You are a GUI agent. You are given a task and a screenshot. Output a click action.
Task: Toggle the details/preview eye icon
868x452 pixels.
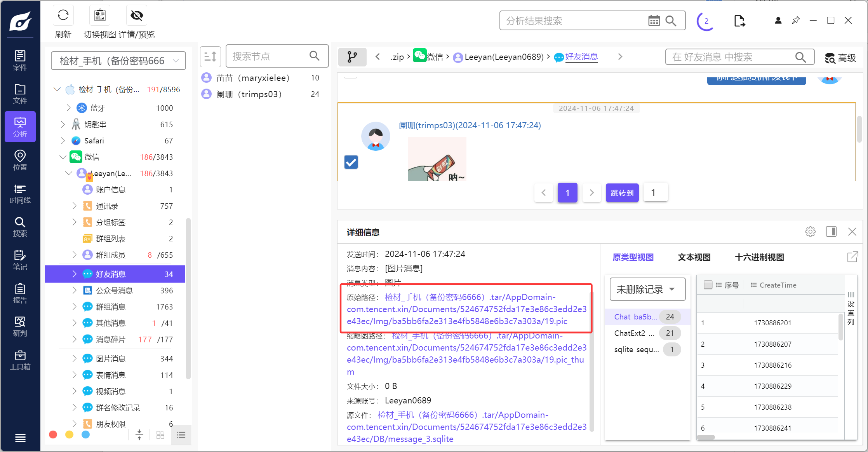(x=137, y=16)
